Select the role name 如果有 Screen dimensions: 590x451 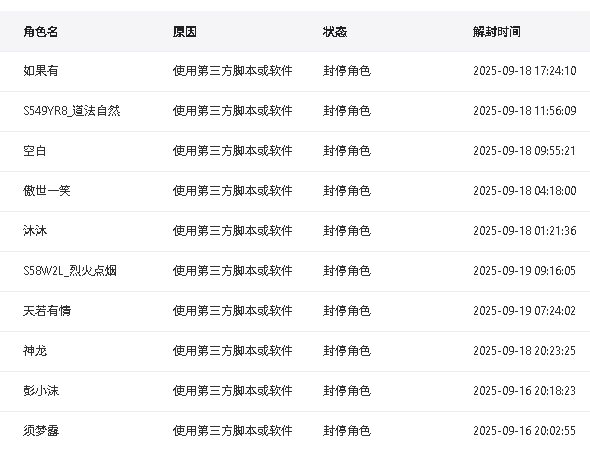41,71
